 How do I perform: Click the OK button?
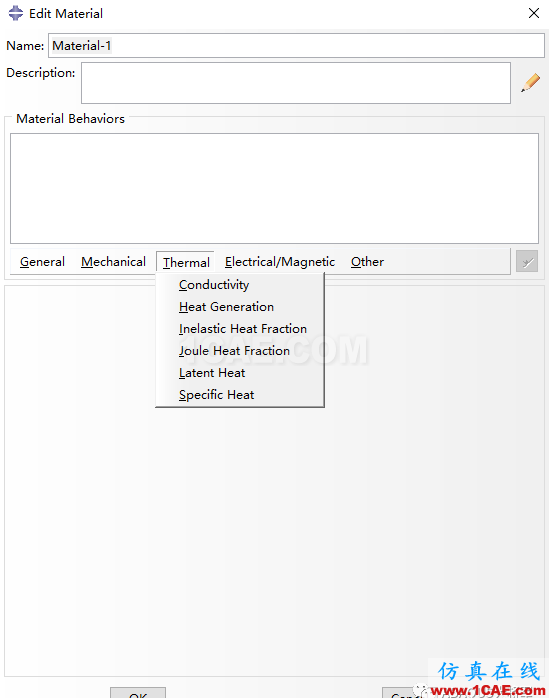(138, 693)
